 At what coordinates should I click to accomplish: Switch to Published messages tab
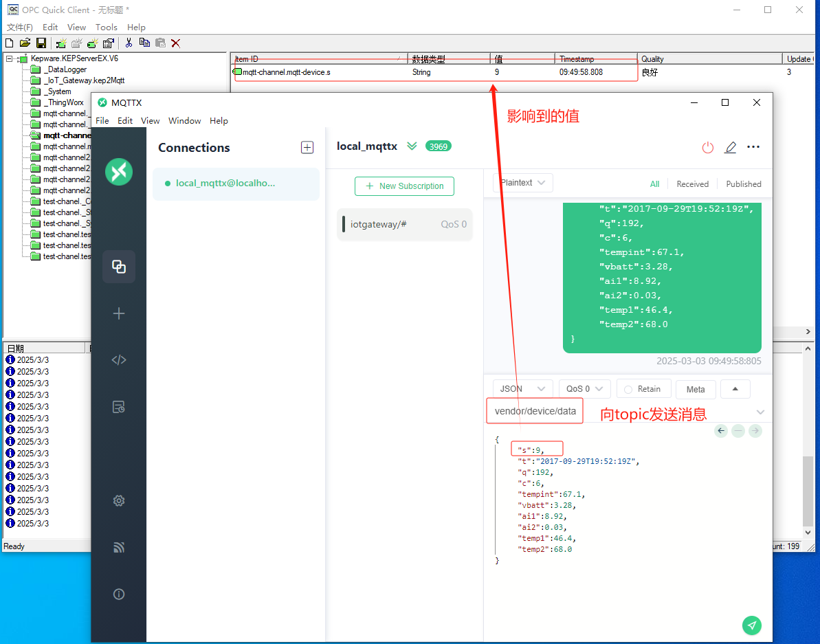[743, 184]
